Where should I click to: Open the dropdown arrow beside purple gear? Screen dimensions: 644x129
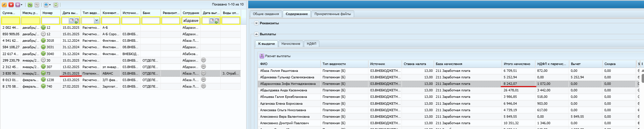click(22, 5)
